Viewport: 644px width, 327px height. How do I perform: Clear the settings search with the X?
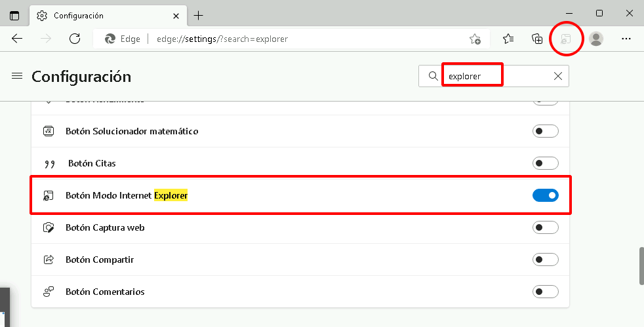[x=557, y=76]
